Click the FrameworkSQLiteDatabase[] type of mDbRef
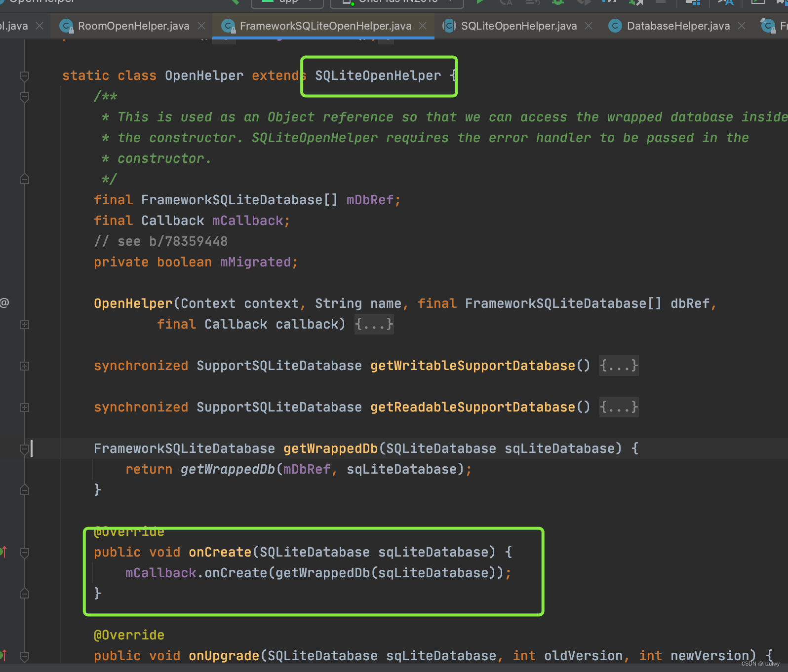Viewport: 788px width, 672px height. click(x=239, y=200)
